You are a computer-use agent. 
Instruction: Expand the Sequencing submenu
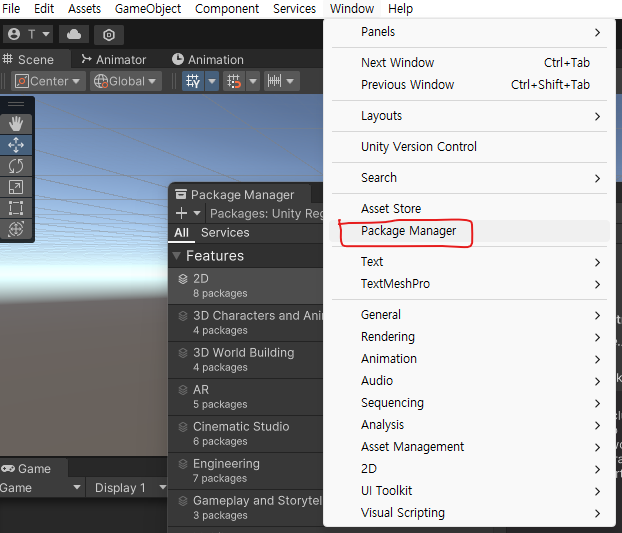pyautogui.click(x=469, y=403)
